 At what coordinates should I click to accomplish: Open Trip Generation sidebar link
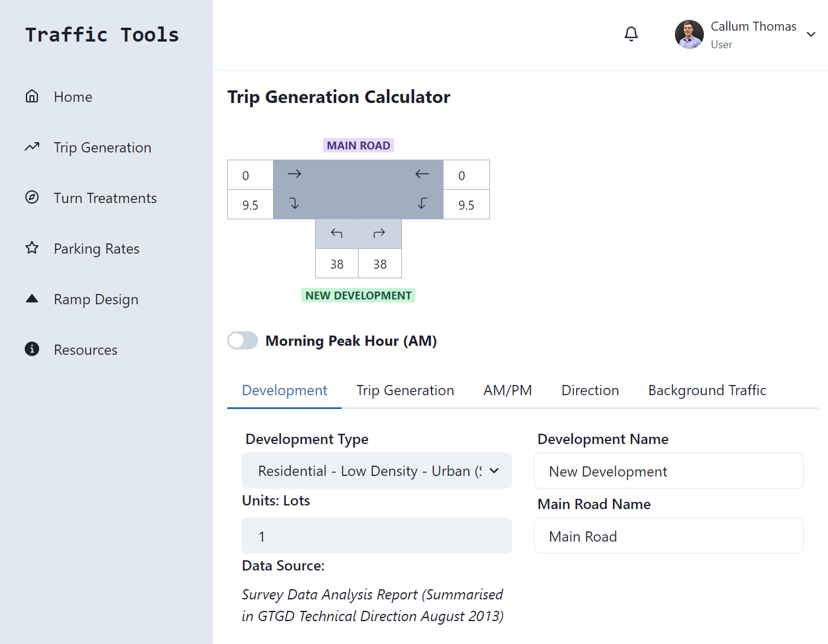[x=102, y=148]
